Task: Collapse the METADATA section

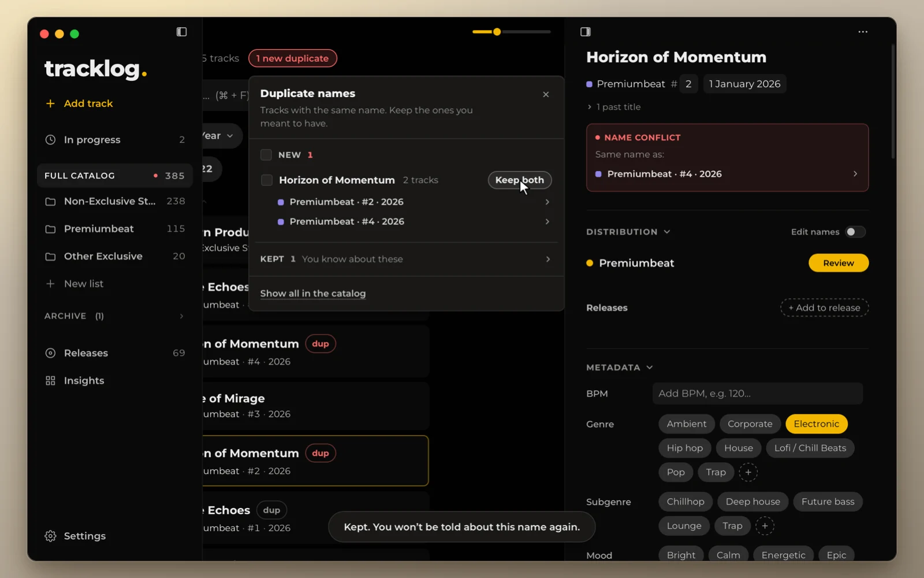Action: pyautogui.click(x=619, y=368)
